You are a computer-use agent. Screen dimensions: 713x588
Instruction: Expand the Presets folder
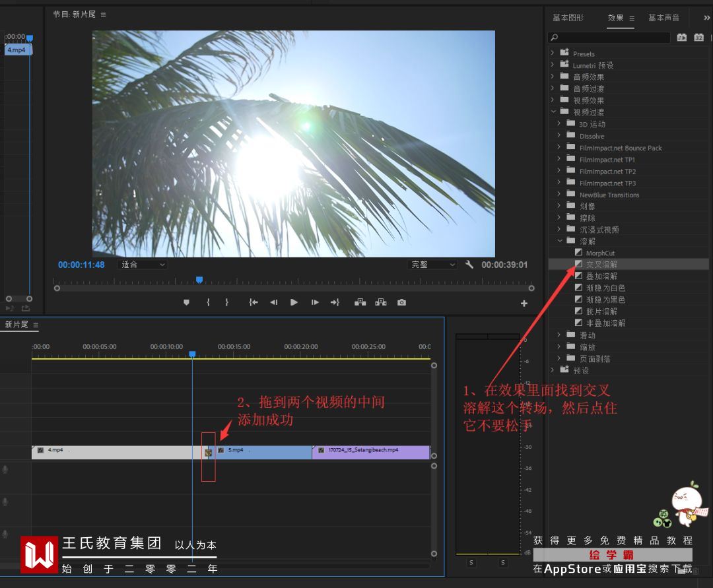coord(553,53)
